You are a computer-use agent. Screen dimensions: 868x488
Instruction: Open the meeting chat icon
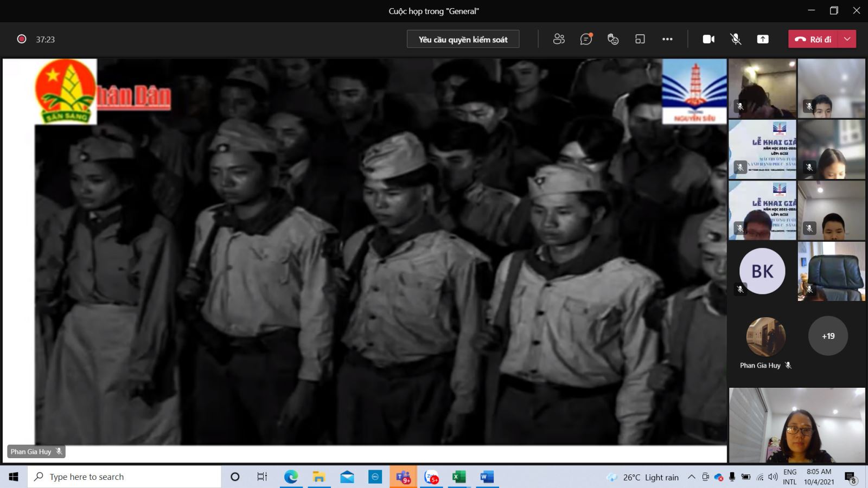(586, 39)
